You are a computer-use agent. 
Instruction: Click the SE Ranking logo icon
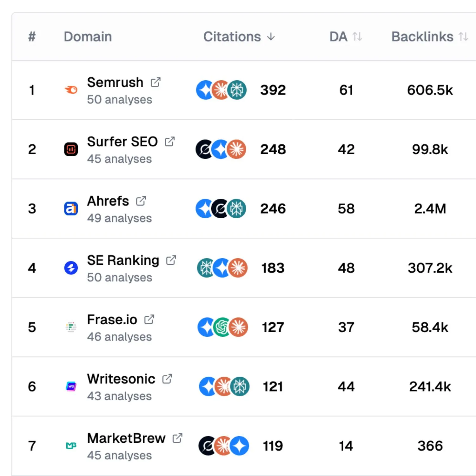click(x=71, y=268)
